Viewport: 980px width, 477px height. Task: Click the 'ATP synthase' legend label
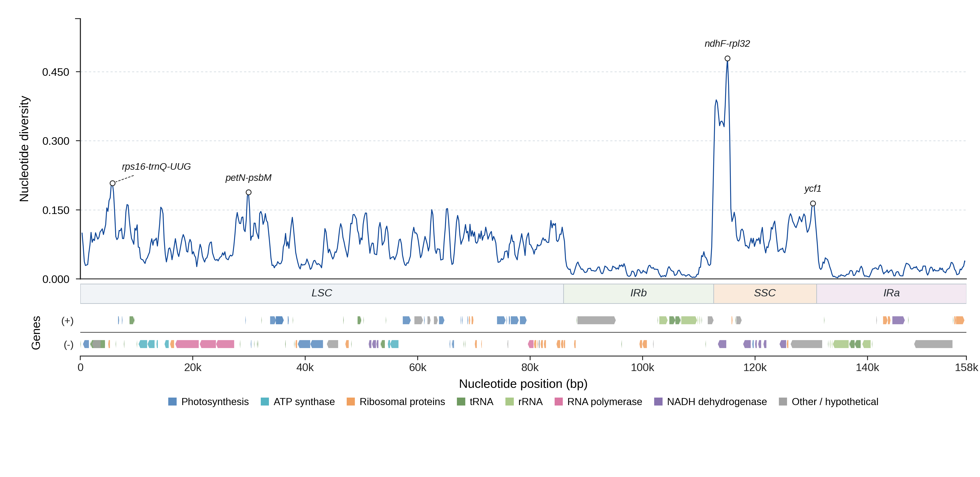point(304,402)
